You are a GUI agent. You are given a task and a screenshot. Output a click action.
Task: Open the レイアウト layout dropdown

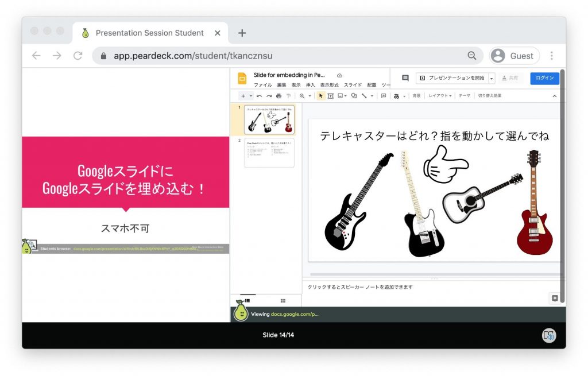(440, 96)
